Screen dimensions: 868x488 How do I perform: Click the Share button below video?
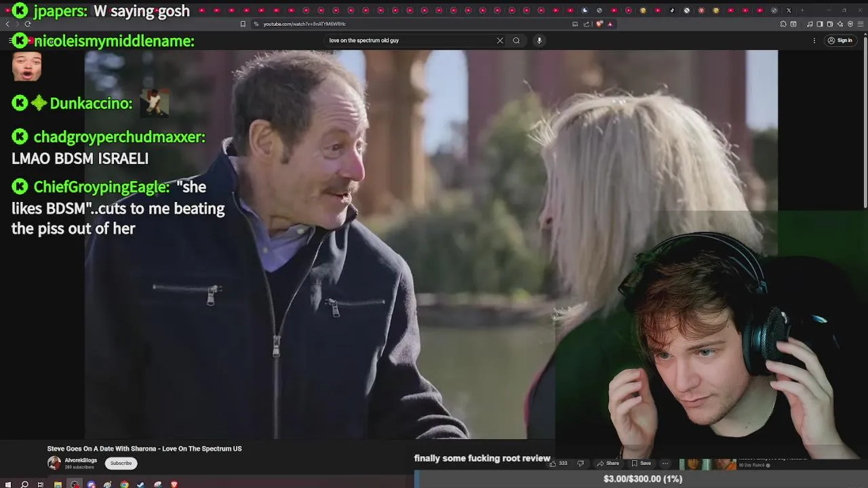click(608, 464)
